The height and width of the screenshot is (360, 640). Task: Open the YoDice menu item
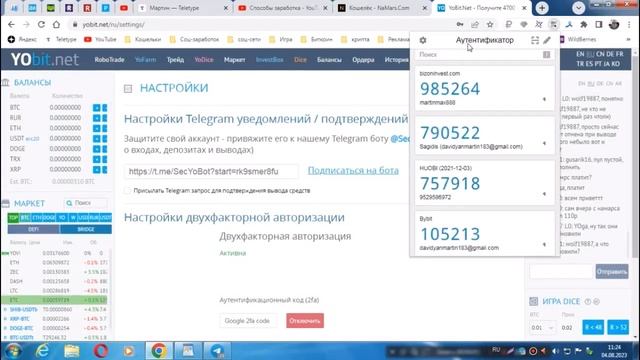pyautogui.click(x=204, y=60)
